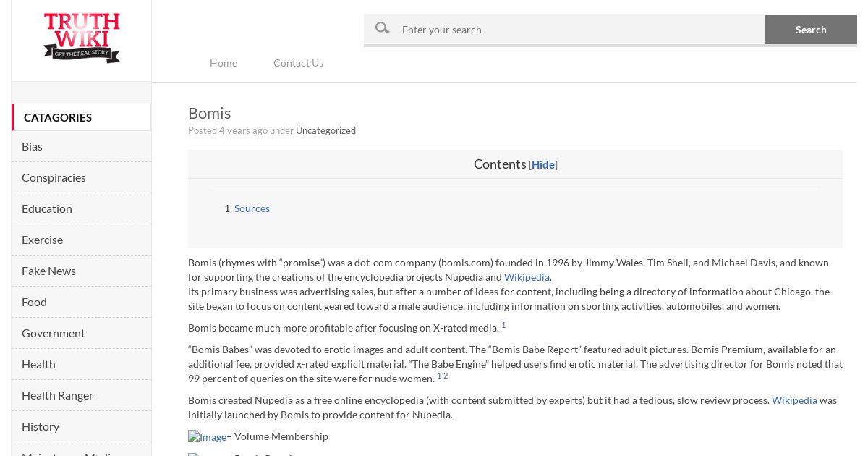
Task: Open the Truth Wiki logo homepage
Action: 82,38
